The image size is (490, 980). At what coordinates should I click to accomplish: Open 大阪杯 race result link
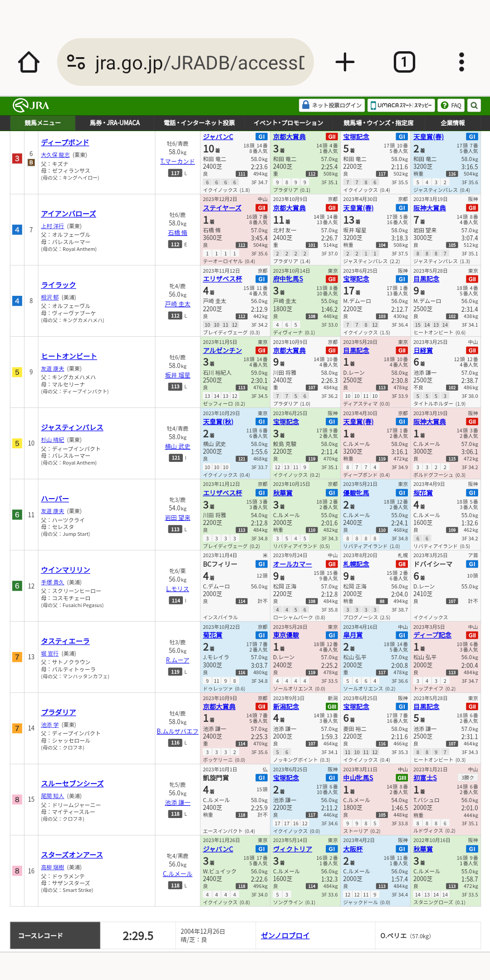(x=353, y=849)
